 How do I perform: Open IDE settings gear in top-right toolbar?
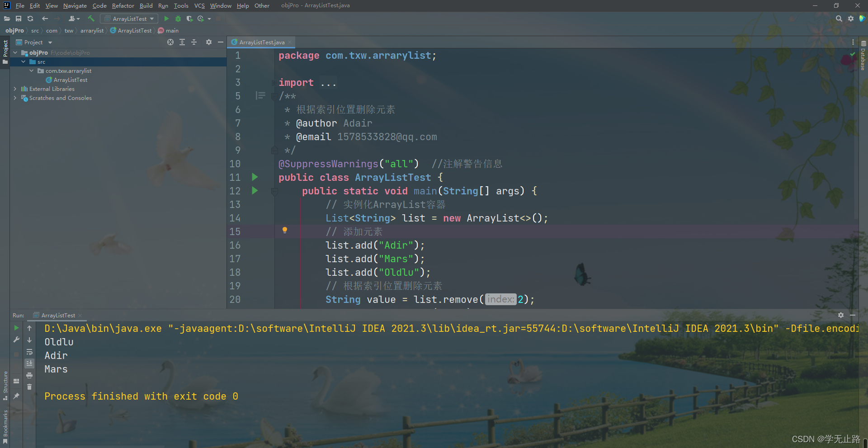click(851, 19)
